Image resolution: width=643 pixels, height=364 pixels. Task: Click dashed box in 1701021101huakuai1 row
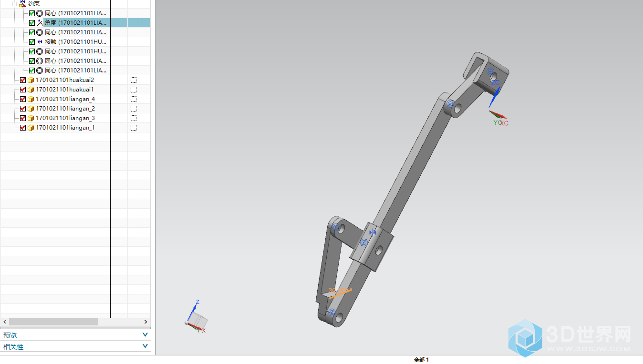coord(134,90)
